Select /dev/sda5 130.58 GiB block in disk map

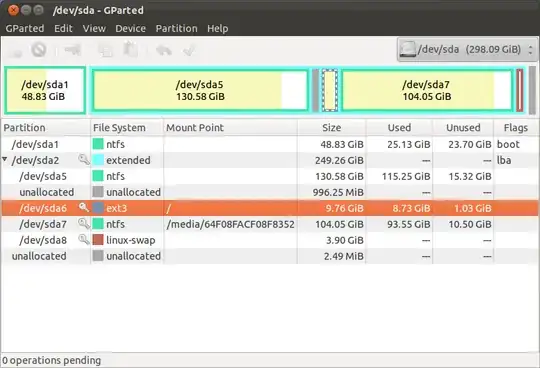point(200,90)
